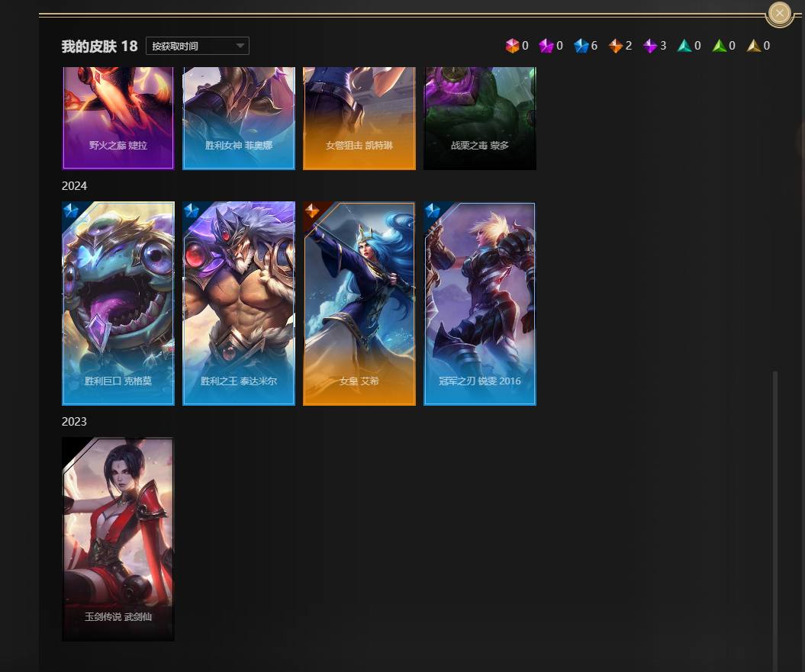Viewport: 805px width, 672px height.
Task: Open the 女皇 艾希 skin card
Action: coord(359,304)
